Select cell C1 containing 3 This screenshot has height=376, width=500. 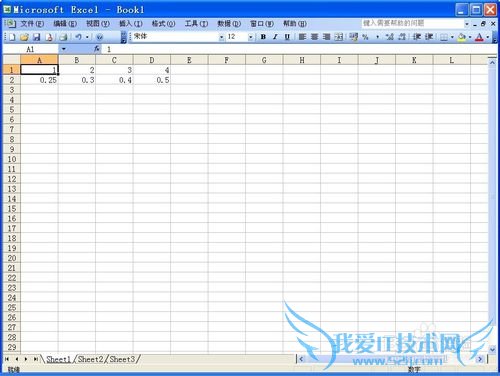coord(114,70)
